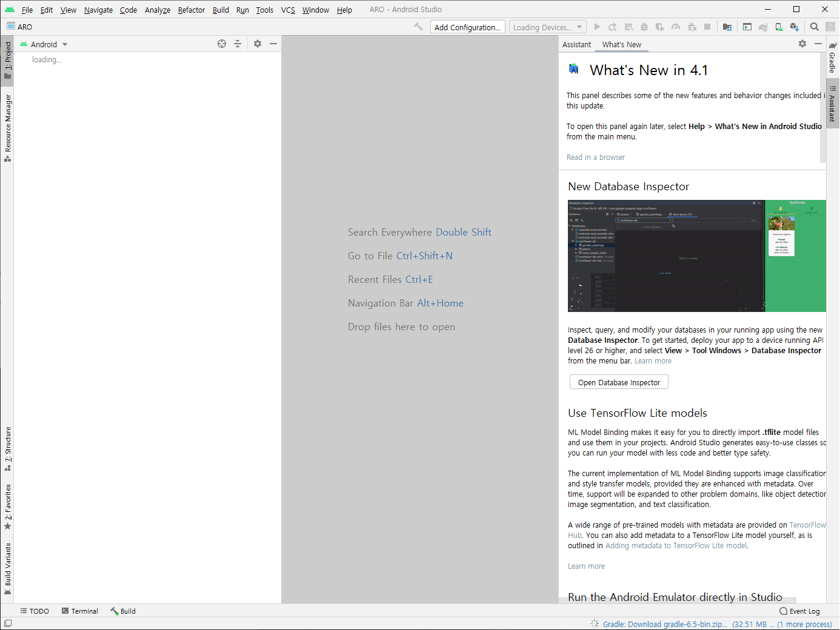
Task: Click Adding metadata to TensorFlow Lite model link
Action: 676,545
